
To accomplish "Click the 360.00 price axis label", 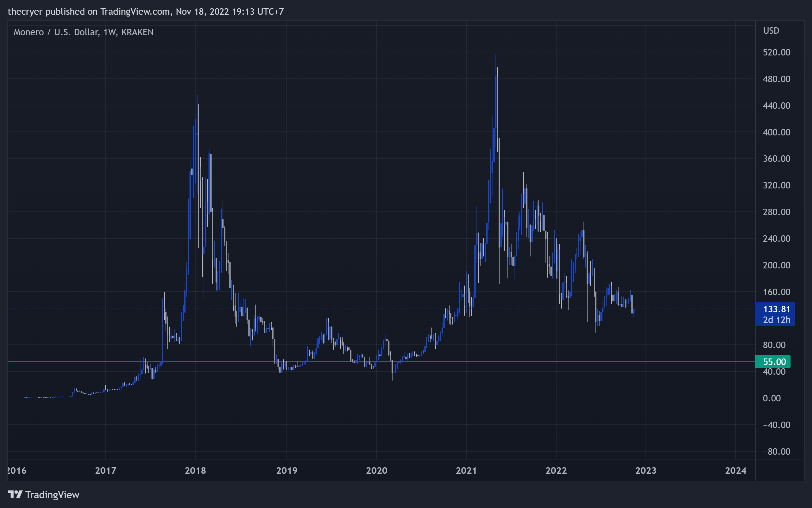I will (776, 159).
